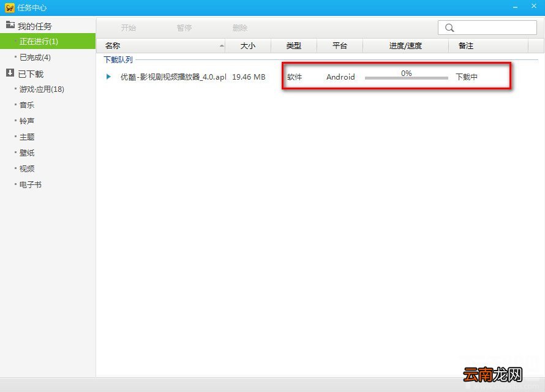The height and width of the screenshot is (392, 545).
Task: Click the 0% download progress bar
Action: point(407,78)
